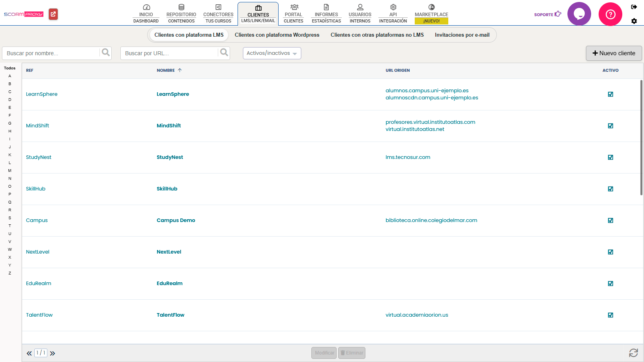This screenshot has width=644, height=362.
Task: Filter alphabet index by Todos
Action: click(10, 68)
